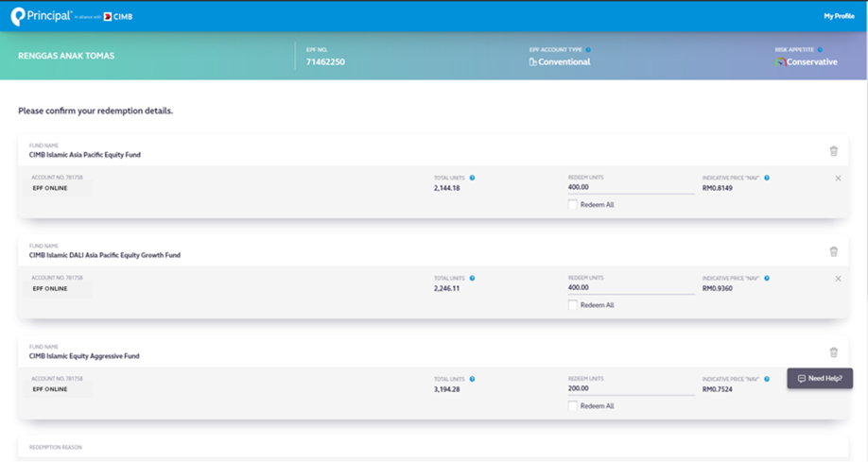The width and height of the screenshot is (868, 462).
Task: Indicative Price info icon for Asia Pacific Equity Fund
Action: [767, 178]
